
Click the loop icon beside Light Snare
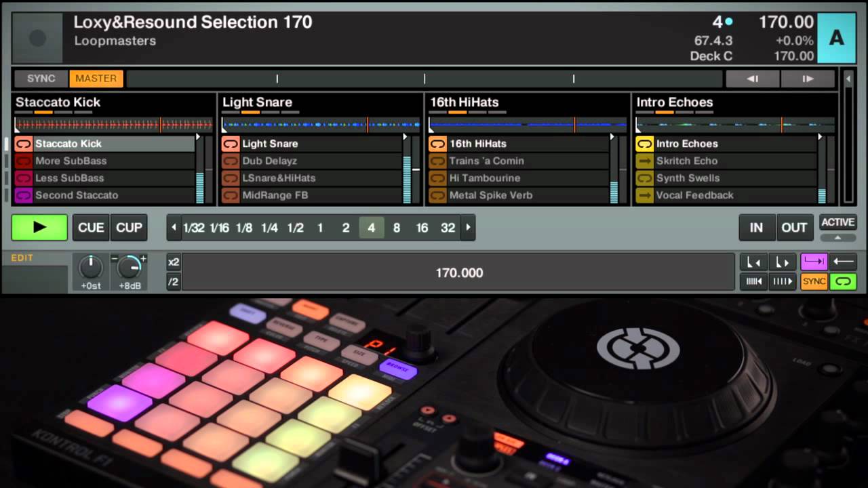point(231,144)
